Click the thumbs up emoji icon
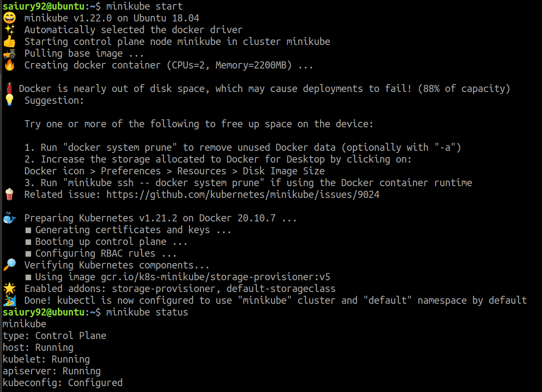The width and height of the screenshot is (542, 392). click(x=9, y=42)
